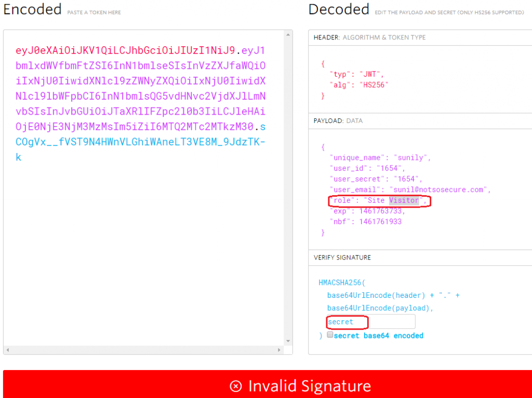This screenshot has height=398, width=532.
Task: Click the Decoded heading
Action: coord(339,9)
